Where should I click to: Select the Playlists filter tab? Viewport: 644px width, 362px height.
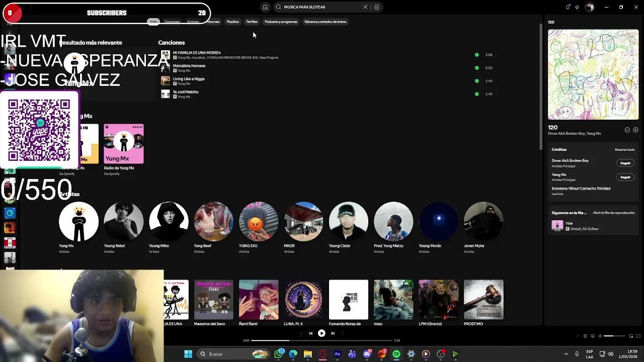pyautogui.click(x=232, y=22)
